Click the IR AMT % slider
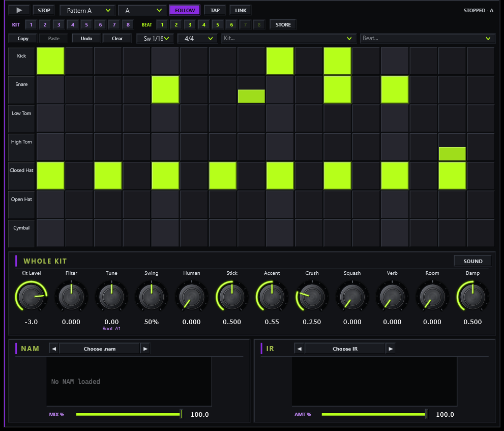The height and width of the screenshot is (431, 504). click(374, 414)
